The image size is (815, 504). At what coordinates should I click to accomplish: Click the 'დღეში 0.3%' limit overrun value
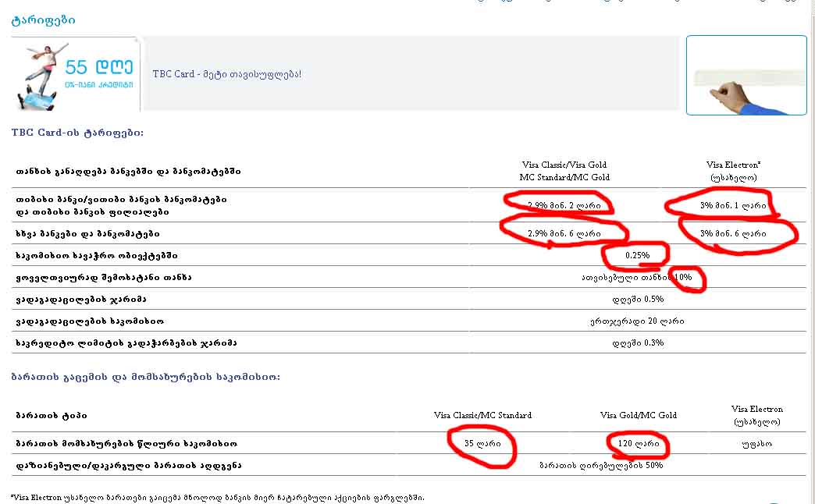(x=638, y=343)
